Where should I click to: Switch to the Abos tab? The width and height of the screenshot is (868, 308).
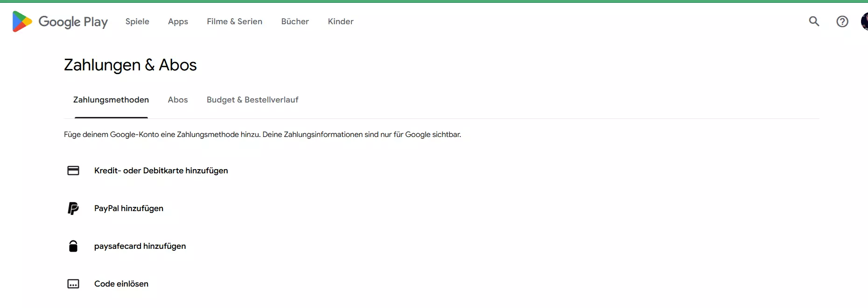pyautogui.click(x=178, y=100)
